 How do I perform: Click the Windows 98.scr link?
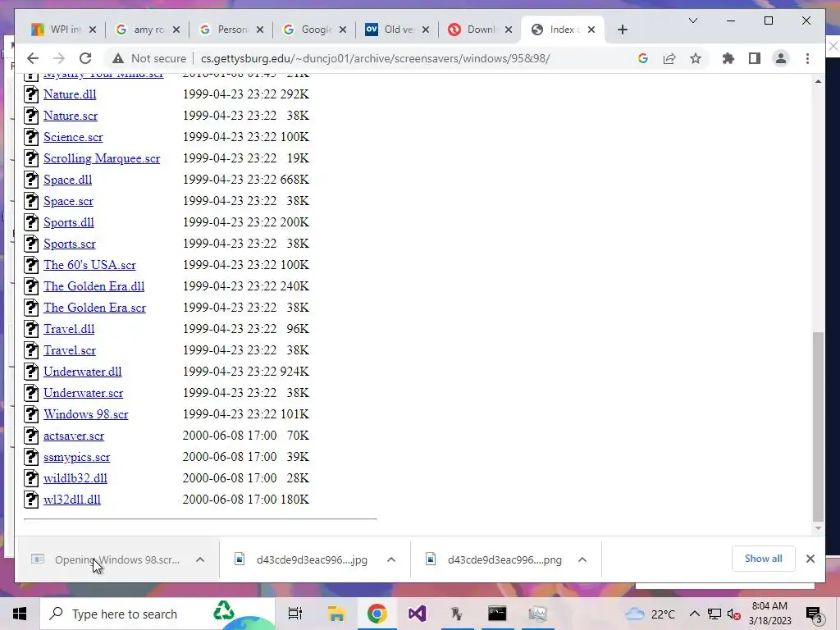(85, 414)
